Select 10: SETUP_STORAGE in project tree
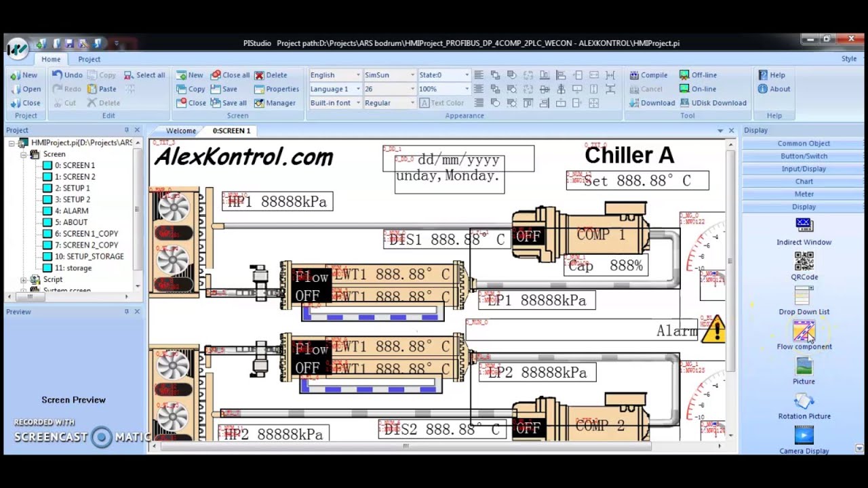Viewport: 868px width, 488px height. coord(83,257)
